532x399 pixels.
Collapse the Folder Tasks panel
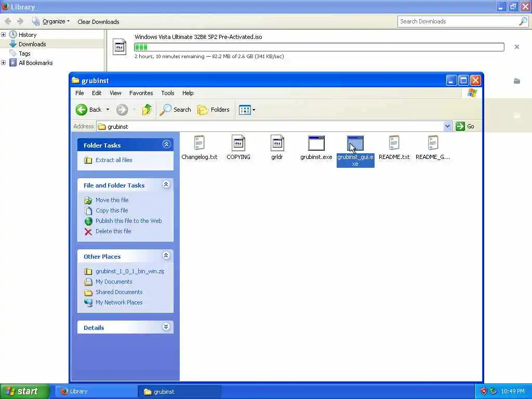tap(166, 144)
